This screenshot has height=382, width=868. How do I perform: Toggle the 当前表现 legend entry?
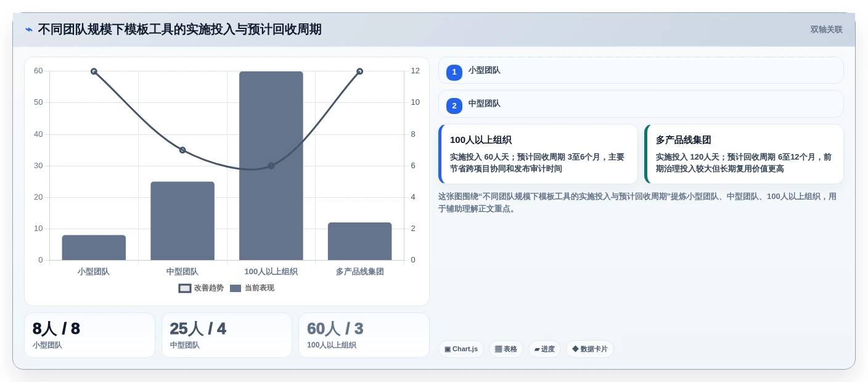pyautogui.click(x=252, y=288)
